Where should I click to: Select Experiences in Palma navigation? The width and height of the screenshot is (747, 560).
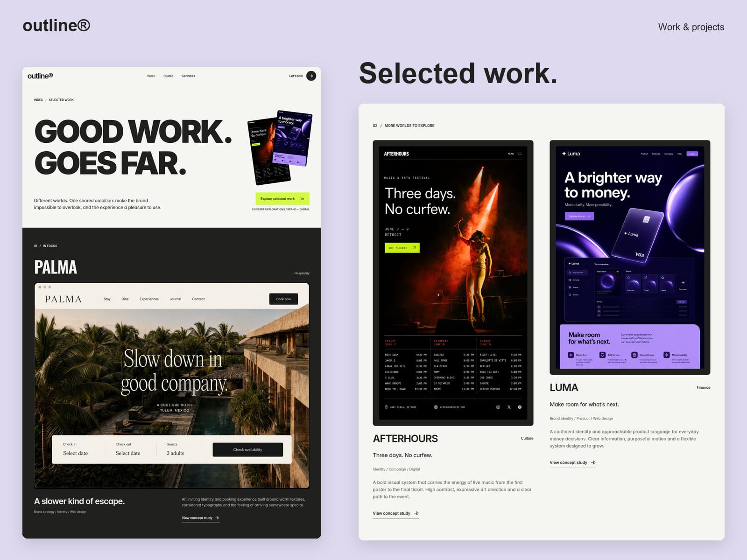click(x=149, y=299)
